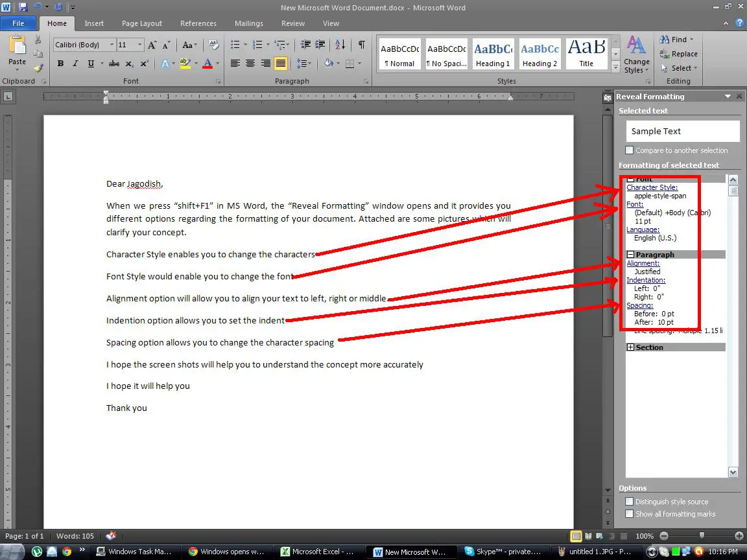This screenshot has width=747, height=560.
Task: Check Compare to another selection
Action: point(630,150)
